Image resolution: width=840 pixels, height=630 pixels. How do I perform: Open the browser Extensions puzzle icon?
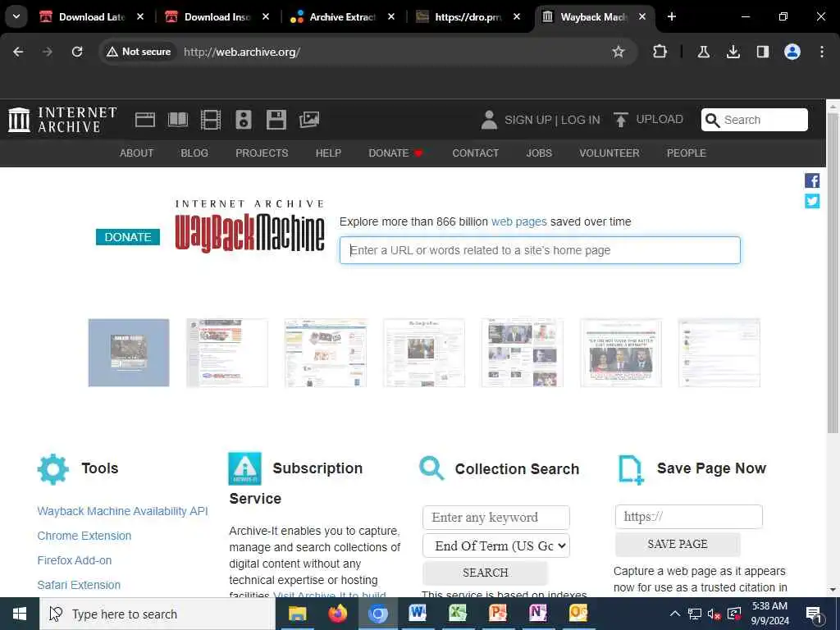coord(660,52)
